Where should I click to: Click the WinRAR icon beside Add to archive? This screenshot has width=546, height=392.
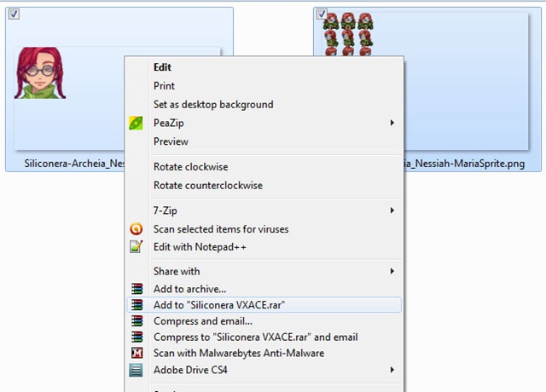click(136, 290)
